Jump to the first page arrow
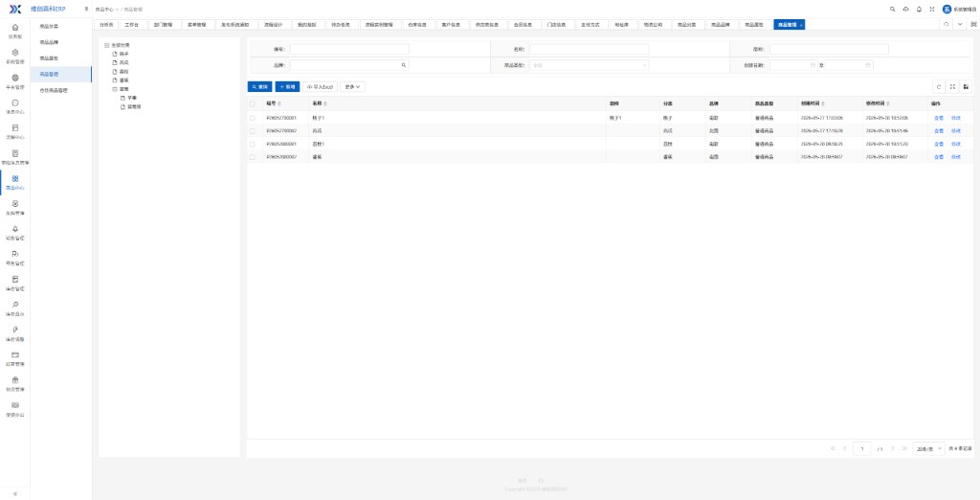This screenshot has width=980, height=500. pyautogui.click(x=834, y=448)
